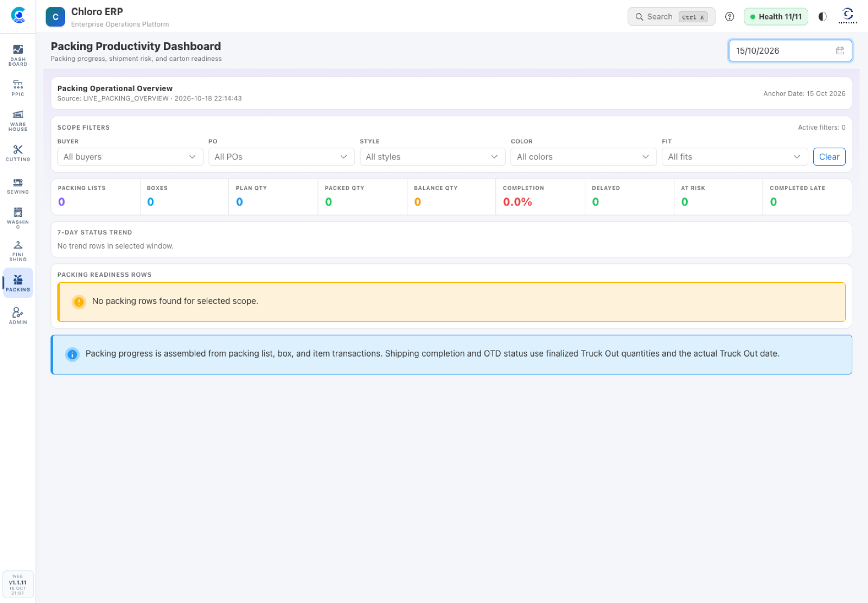Open the Sewing module
868x603 pixels.
click(x=18, y=186)
